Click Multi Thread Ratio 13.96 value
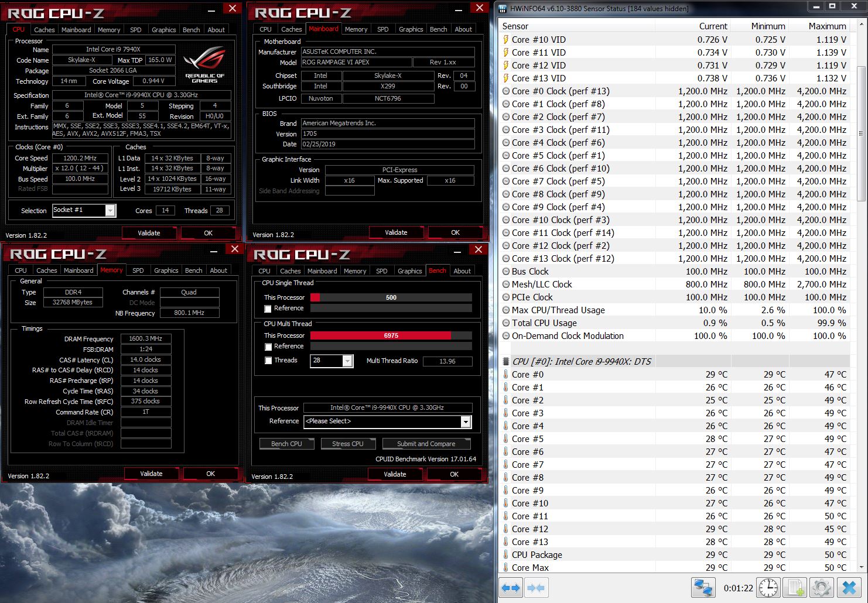Screen dimensions: 868x603 pyautogui.click(x=447, y=361)
